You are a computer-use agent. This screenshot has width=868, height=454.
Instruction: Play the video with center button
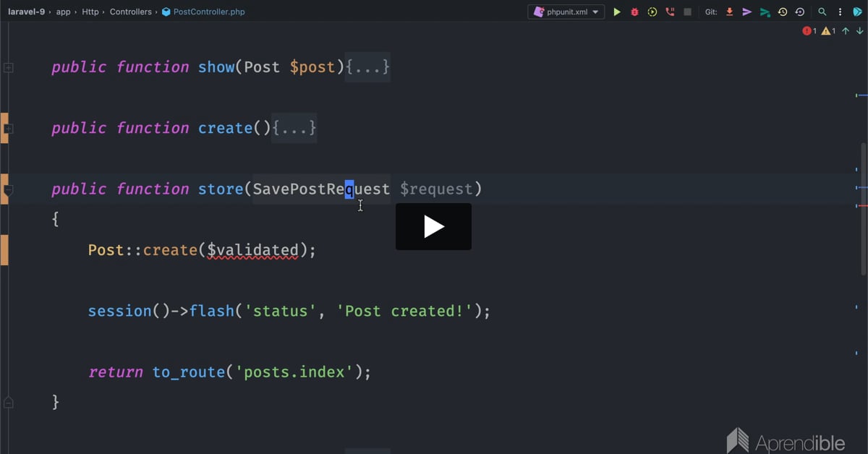point(433,226)
